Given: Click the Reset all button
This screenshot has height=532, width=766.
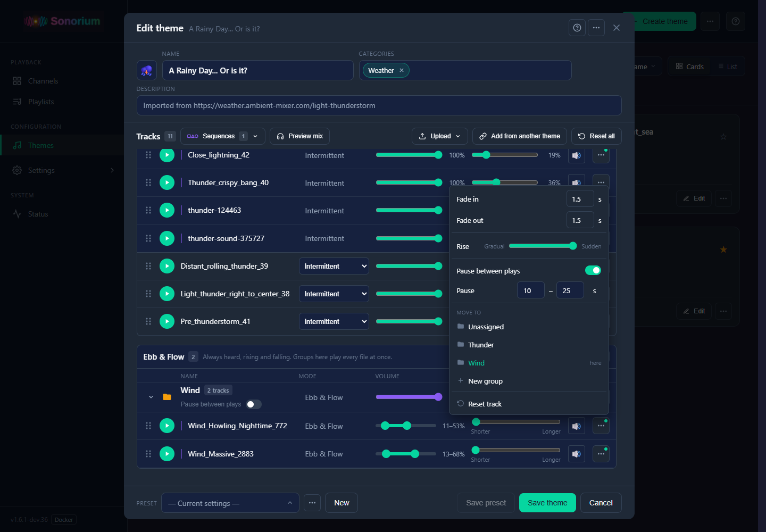Looking at the screenshot, I should (596, 136).
